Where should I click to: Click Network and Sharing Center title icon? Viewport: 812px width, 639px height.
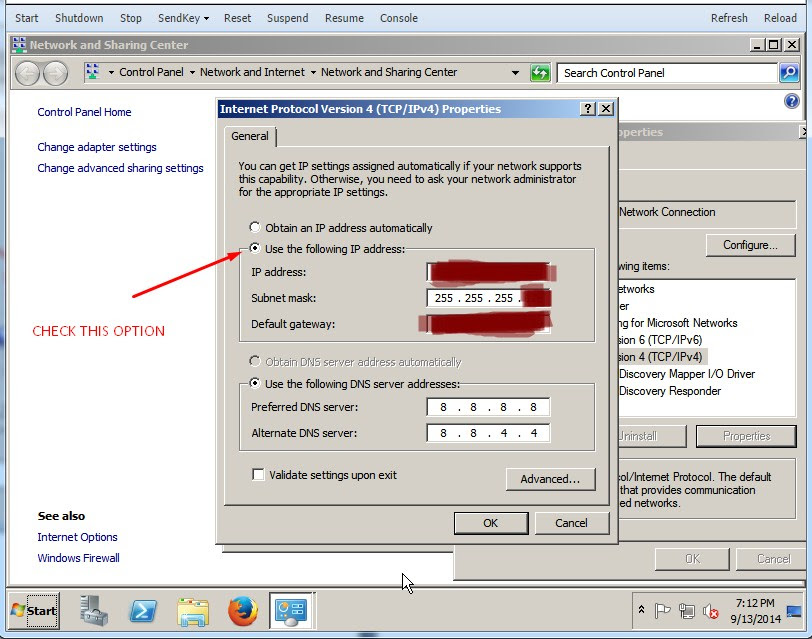(x=19, y=45)
